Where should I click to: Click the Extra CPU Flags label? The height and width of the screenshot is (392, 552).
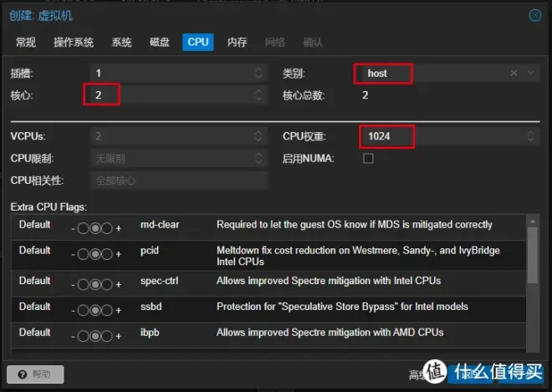(49, 207)
